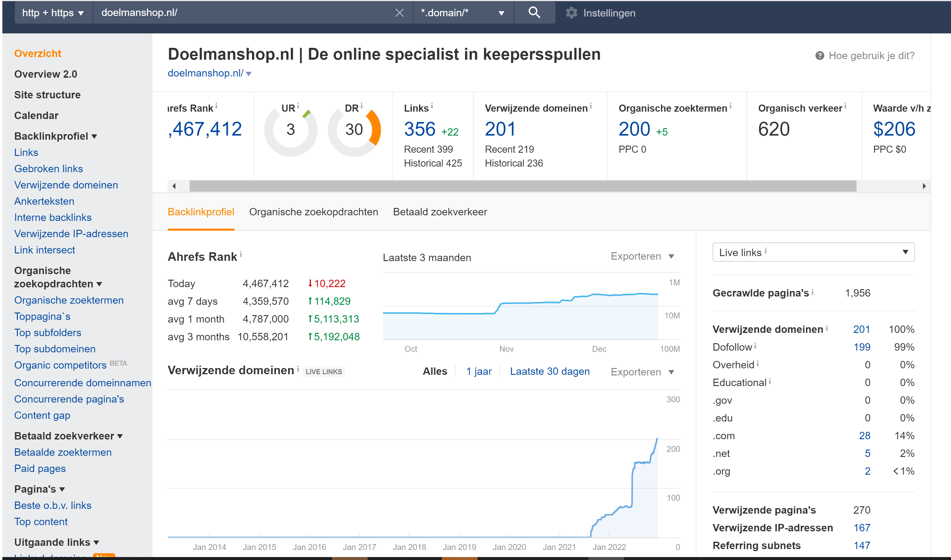Click info icon next to Ahrefs Rank heading

pos(241,254)
